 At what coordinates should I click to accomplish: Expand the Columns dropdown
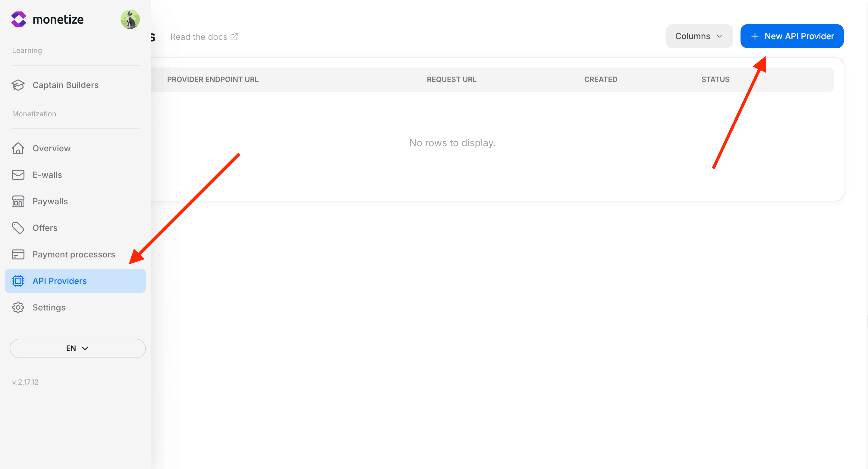pos(699,36)
